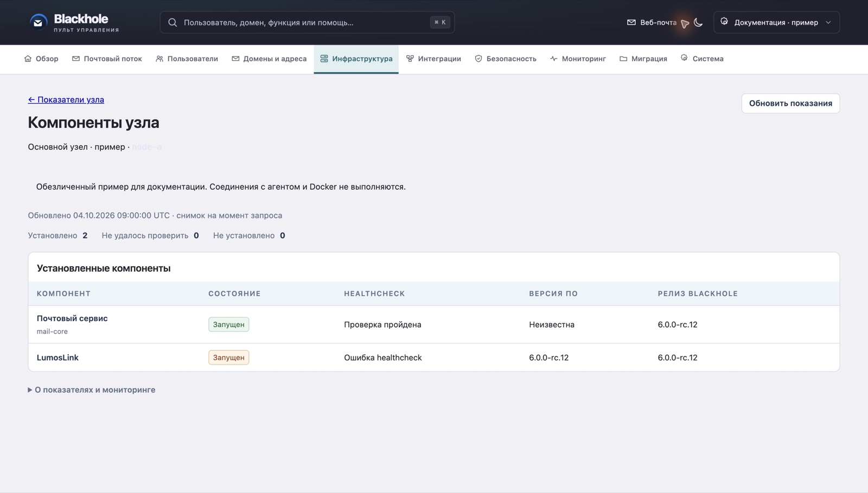Click the HEALTHCHECK column header
Image resolution: width=868 pixels, height=493 pixels.
click(x=374, y=293)
